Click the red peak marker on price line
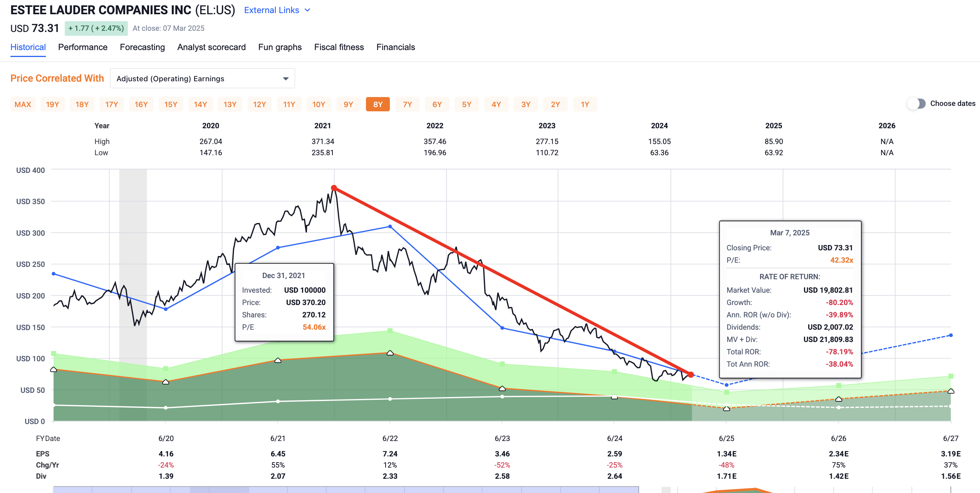Viewport: 980px width, 493px height. tap(334, 188)
